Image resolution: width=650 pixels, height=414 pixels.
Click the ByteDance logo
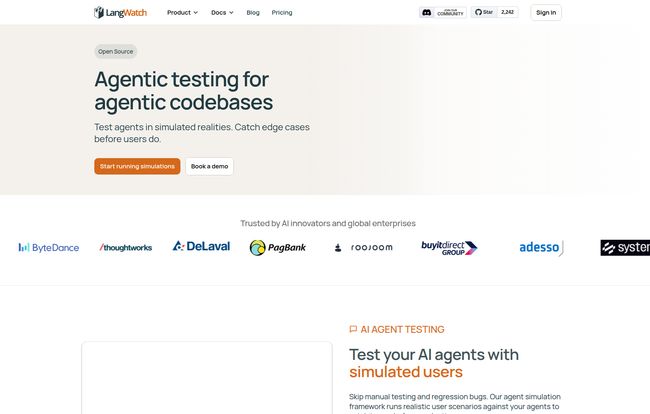click(x=48, y=247)
